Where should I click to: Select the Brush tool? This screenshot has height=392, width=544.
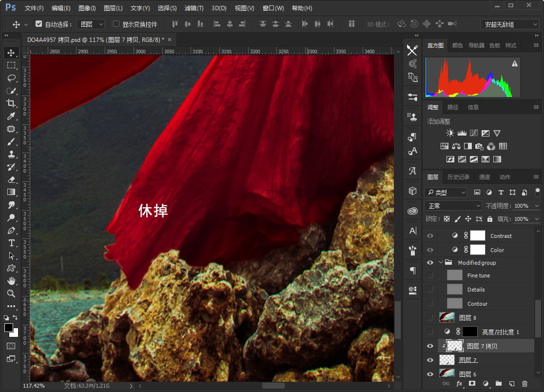click(11, 141)
